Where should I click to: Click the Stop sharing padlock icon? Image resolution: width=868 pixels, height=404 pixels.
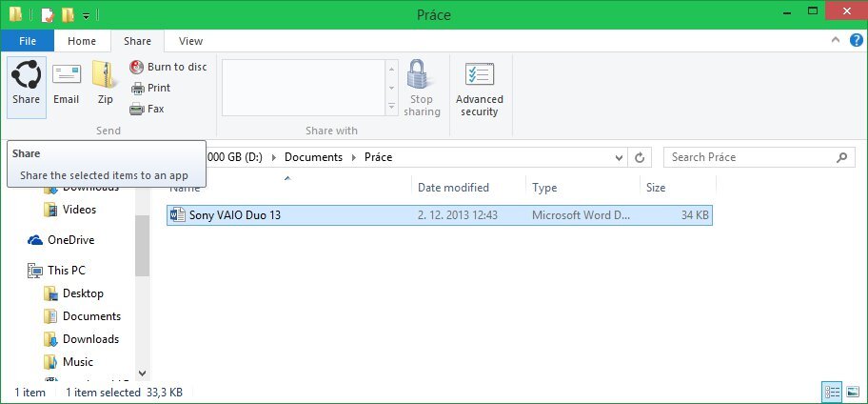pos(421,74)
